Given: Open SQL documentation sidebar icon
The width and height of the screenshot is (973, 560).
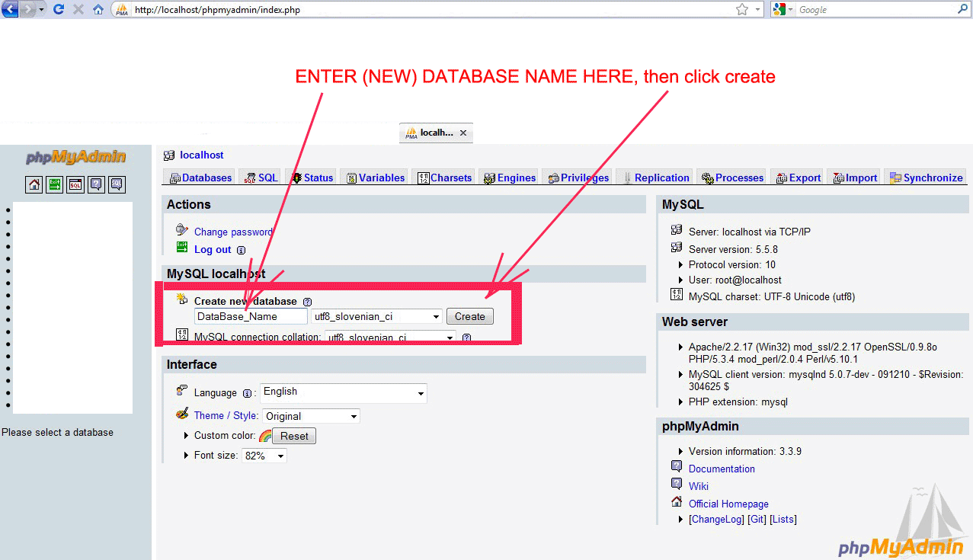Looking at the screenshot, I should pyautogui.click(x=117, y=184).
